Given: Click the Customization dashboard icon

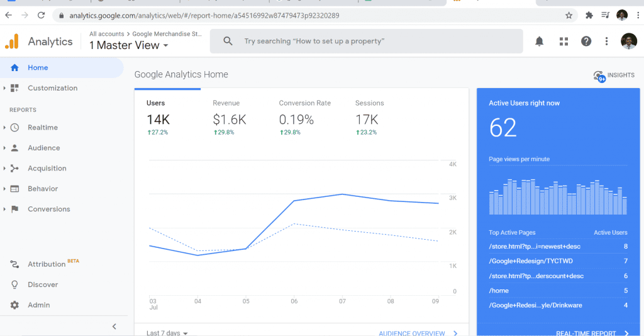Looking at the screenshot, I should 14,88.
